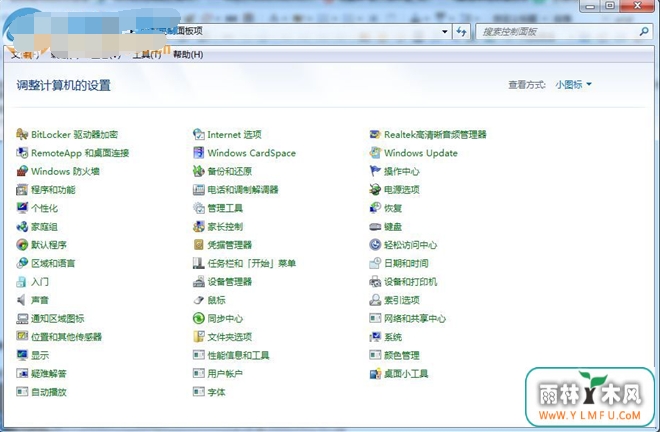Open 网络和共享中心 link

[415, 318]
